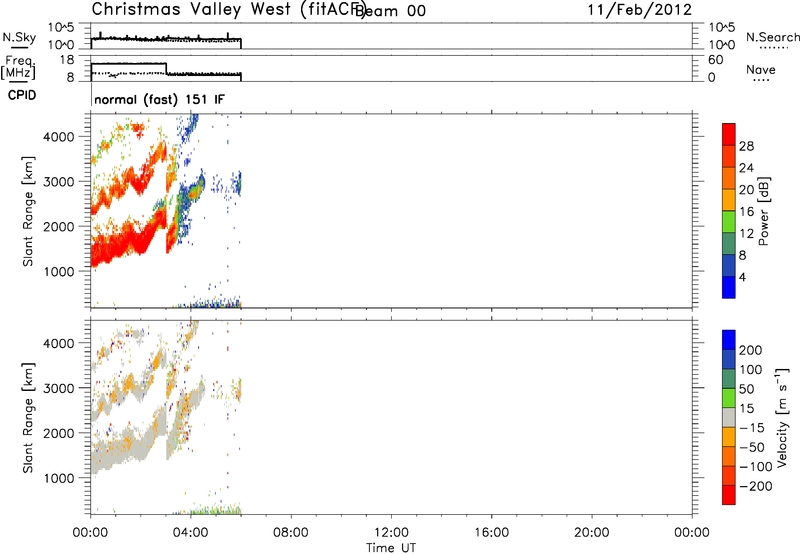Click the 'N.Search' legend label
The image size is (800, 554).
(772, 37)
